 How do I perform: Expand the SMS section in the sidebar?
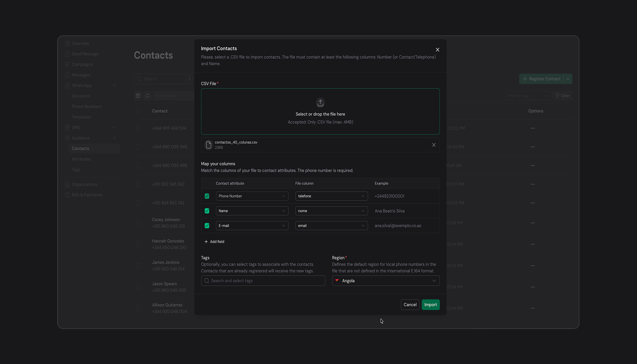click(x=114, y=128)
